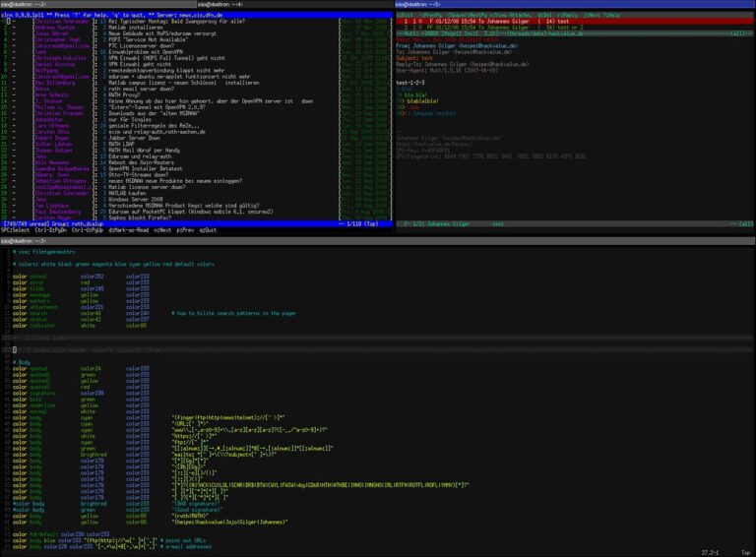The width and height of the screenshot is (756, 557).
Task: Switch to the terminal tab titled ~<2>
Action: (x=97, y=4)
